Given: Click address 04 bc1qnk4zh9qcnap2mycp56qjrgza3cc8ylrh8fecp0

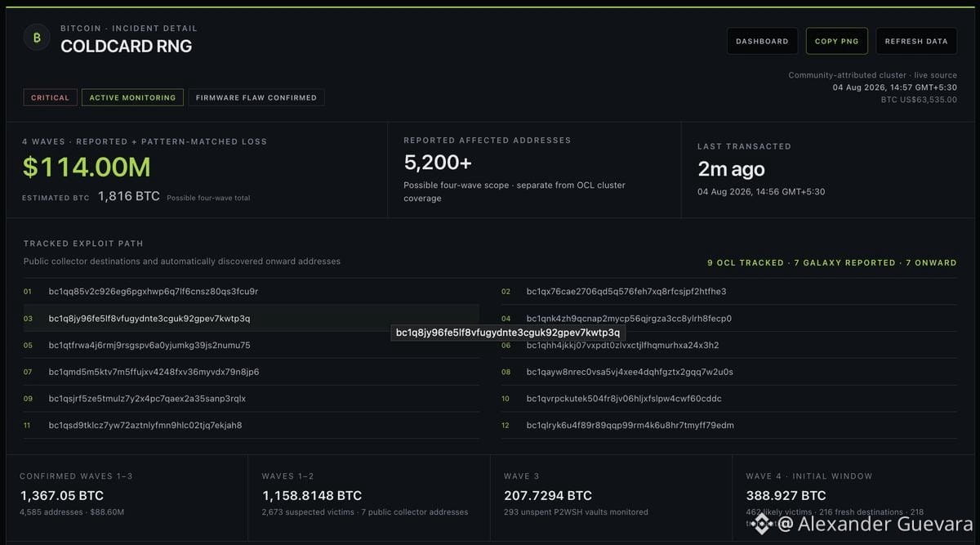Looking at the screenshot, I should [629, 319].
